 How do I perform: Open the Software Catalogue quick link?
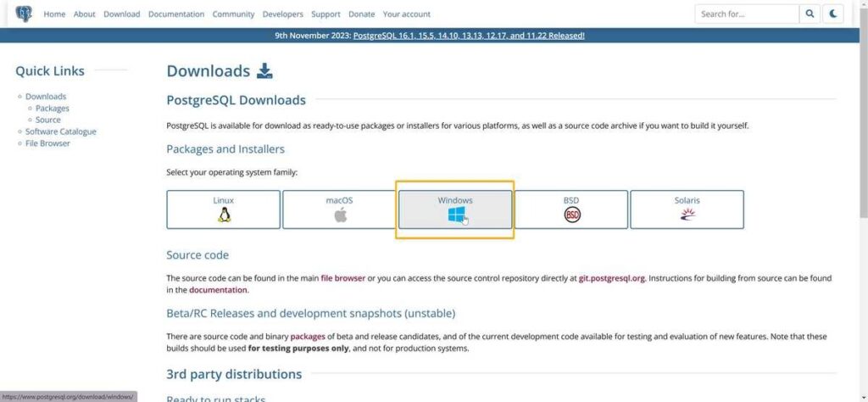point(61,131)
